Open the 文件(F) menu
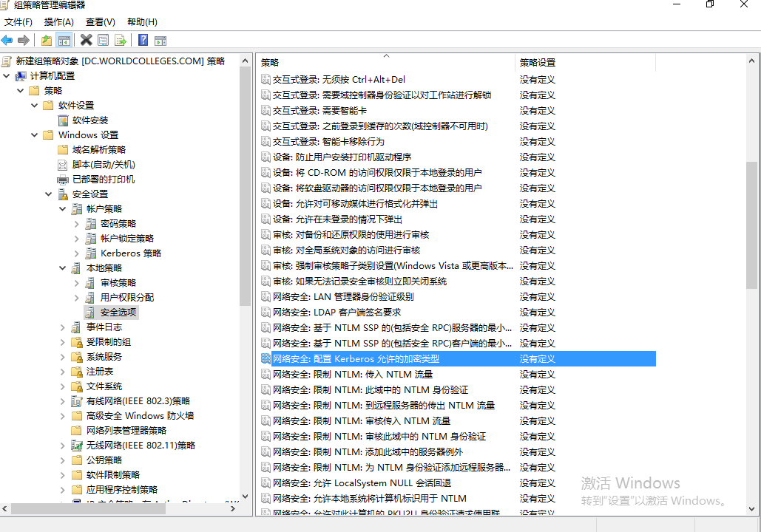Viewport: 761px width, 532px height. 18,21
